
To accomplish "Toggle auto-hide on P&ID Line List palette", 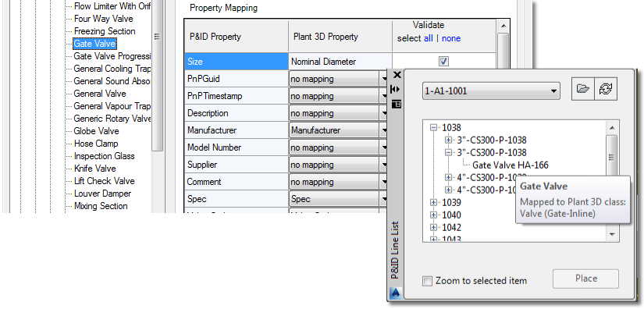I will click(395, 90).
